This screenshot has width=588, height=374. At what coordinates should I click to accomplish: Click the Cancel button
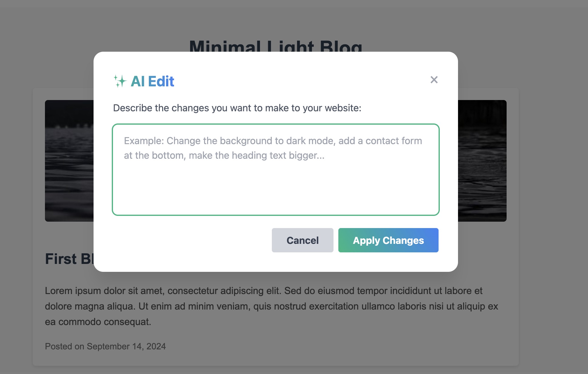pos(303,240)
